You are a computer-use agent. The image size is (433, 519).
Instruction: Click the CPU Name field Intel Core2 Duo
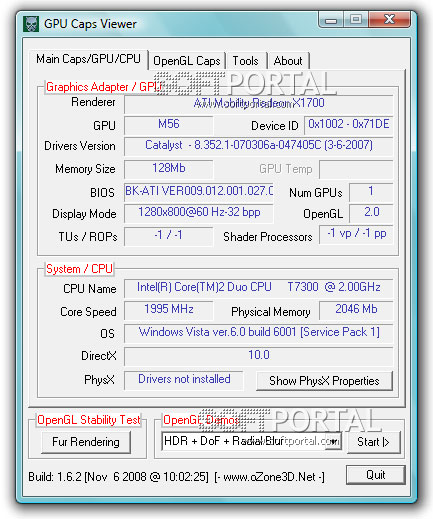259,288
